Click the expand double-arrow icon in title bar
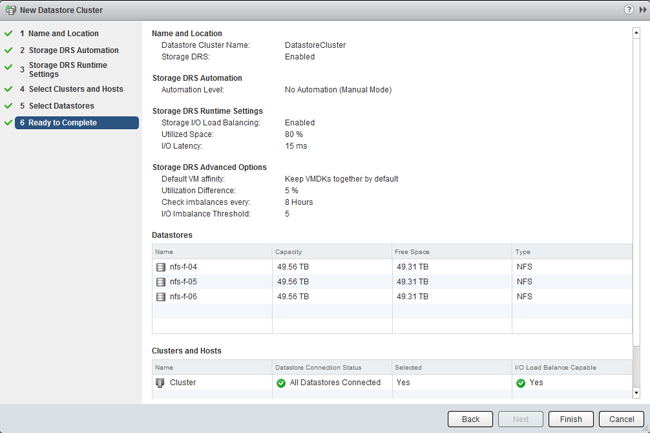 pyautogui.click(x=641, y=9)
